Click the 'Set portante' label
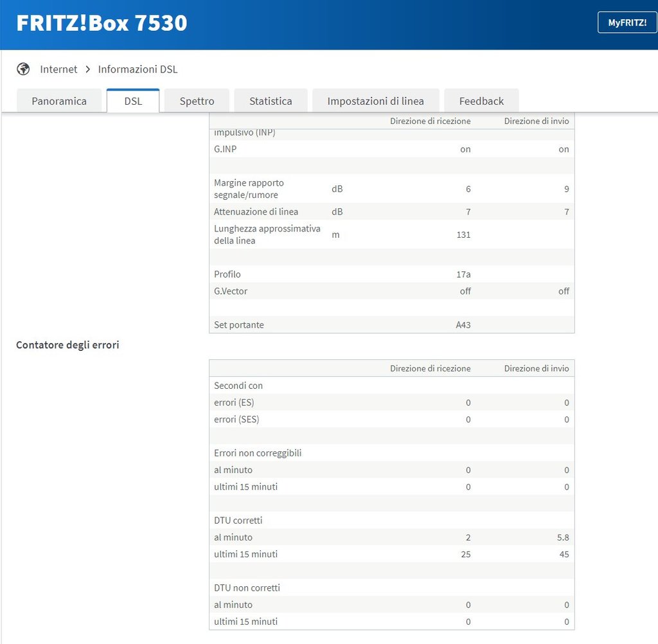The height and width of the screenshot is (644, 658). click(x=239, y=325)
